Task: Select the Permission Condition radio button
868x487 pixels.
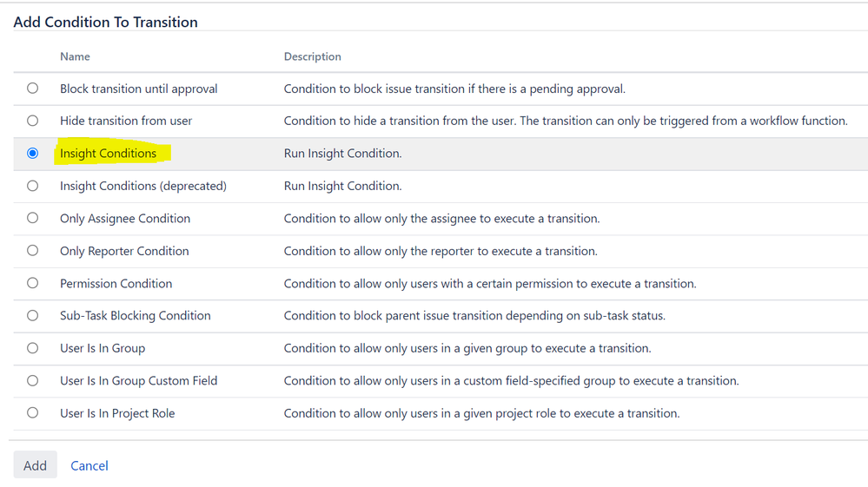Action: tap(33, 284)
